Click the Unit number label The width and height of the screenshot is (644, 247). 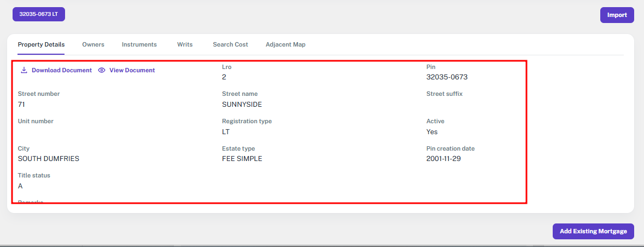[36, 121]
